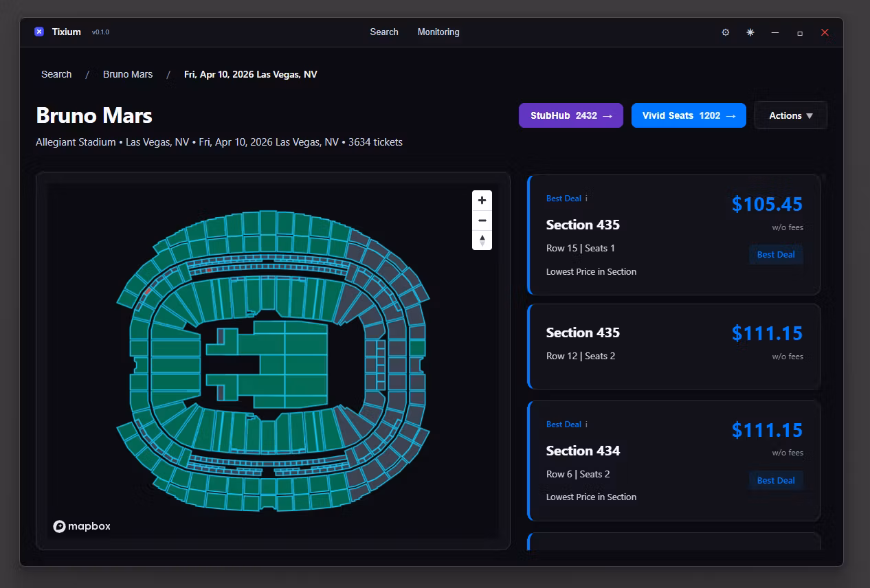870x588 pixels.
Task: Click the Tixium app logo icon
Action: tap(39, 32)
